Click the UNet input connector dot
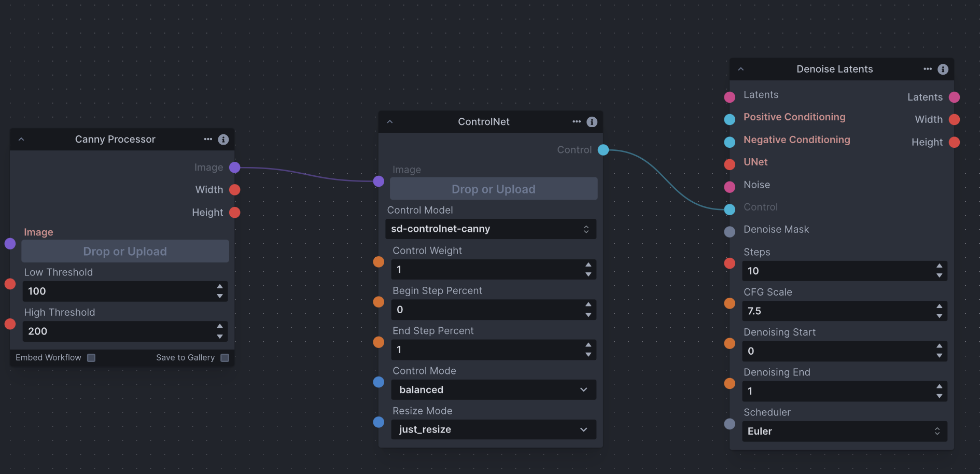980x474 pixels. tap(730, 164)
